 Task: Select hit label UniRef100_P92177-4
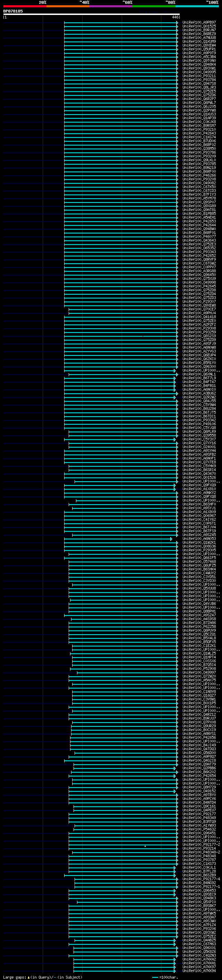click(x=201, y=879)
